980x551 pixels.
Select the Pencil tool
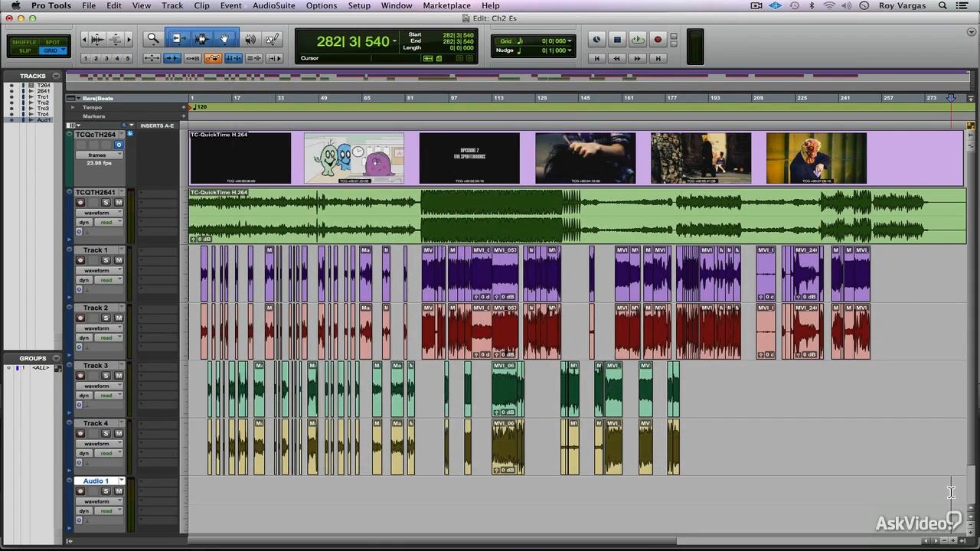(272, 39)
